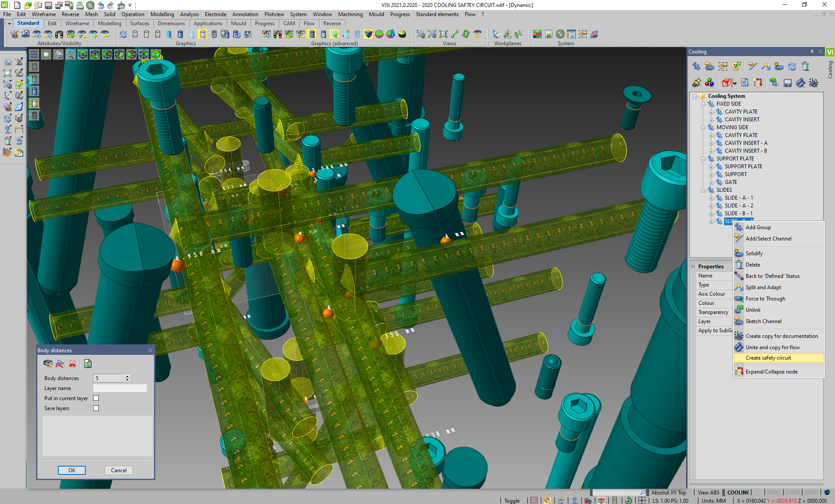Click the hamburger list icon atop viewport
Screen dimensions: 835x504
[34, 54]
